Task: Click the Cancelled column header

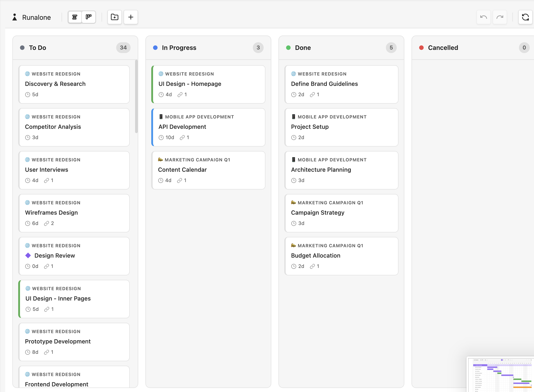Action: coord(443,48)
